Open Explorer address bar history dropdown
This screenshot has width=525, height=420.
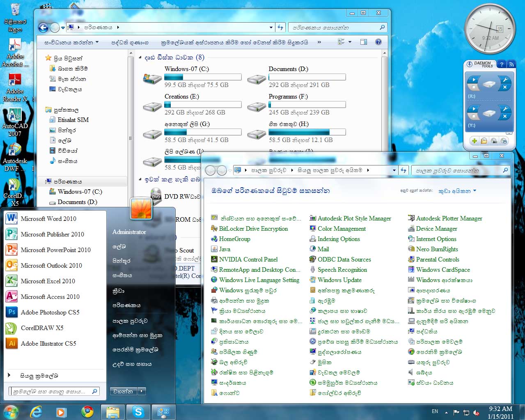click(x=271, y=28)
